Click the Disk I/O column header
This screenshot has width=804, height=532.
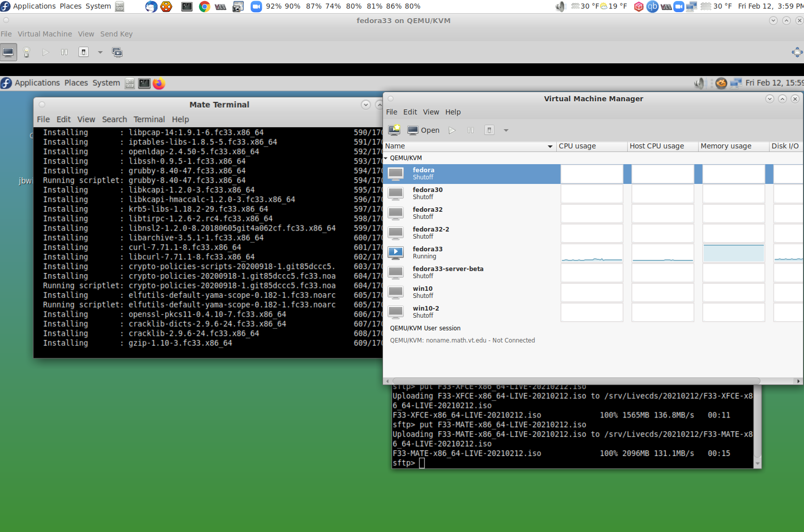click(x=786, y=146)
